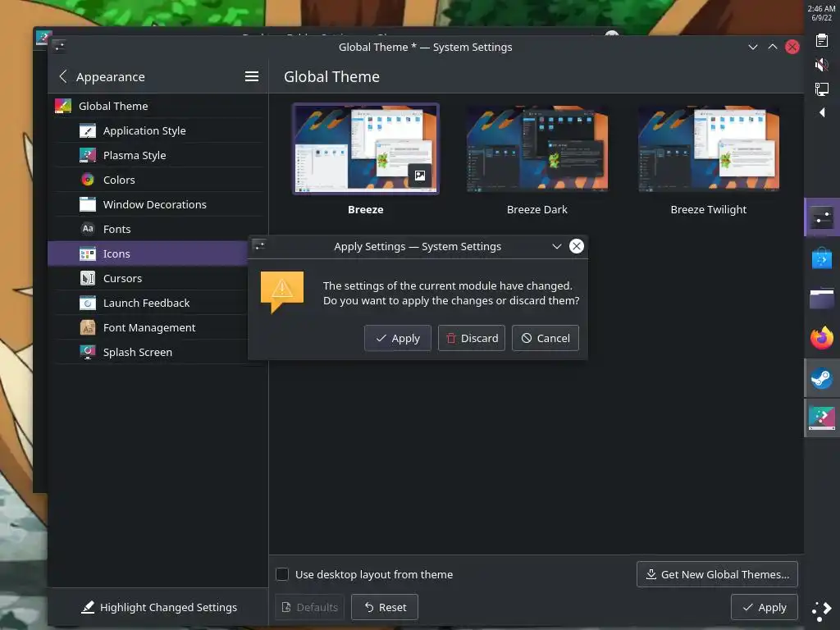
Task: Click the Reset button
Action: [385, 607]
